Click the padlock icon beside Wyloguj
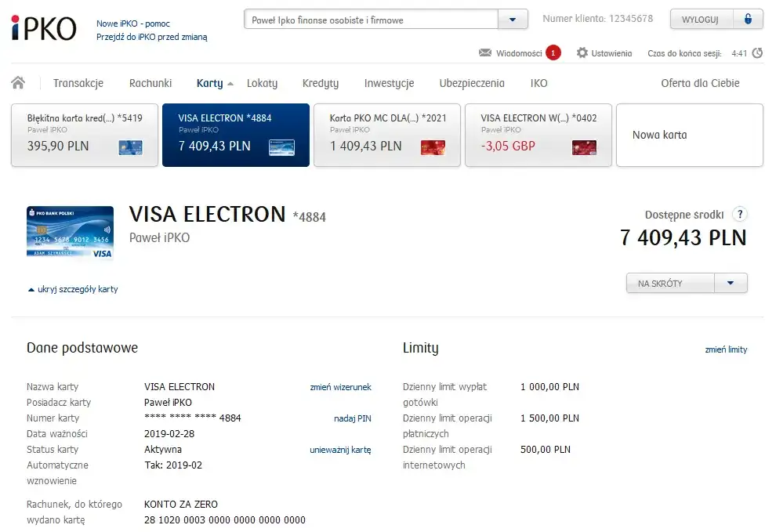The height and width of the screenshot is (532, 776). (749, 20)
